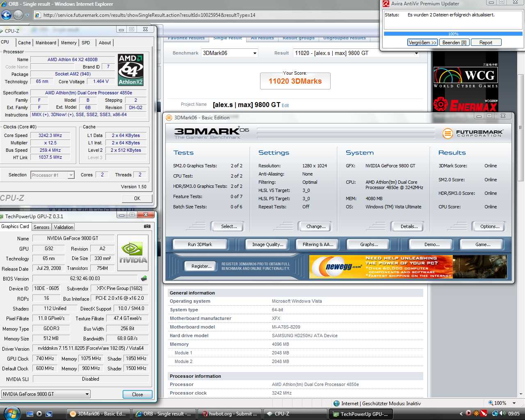The width and height of the screenshot is (525, 420).
Task: Click Close button in GPU-Z
Action: tap(137, 394)
